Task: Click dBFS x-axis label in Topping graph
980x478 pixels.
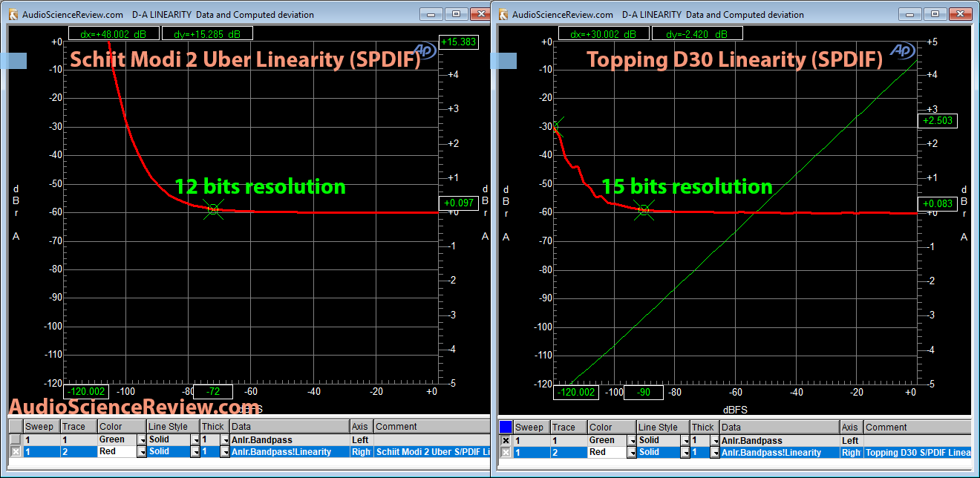Action: click(734, 409)
